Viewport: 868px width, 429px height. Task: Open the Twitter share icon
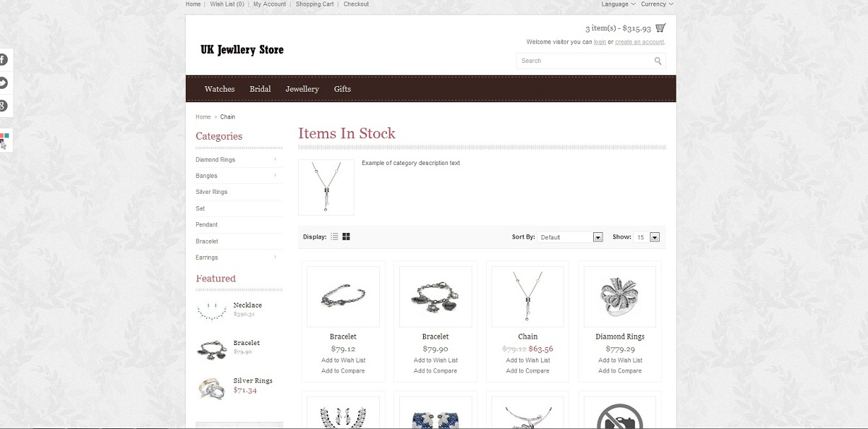click(x=3, y=82)
